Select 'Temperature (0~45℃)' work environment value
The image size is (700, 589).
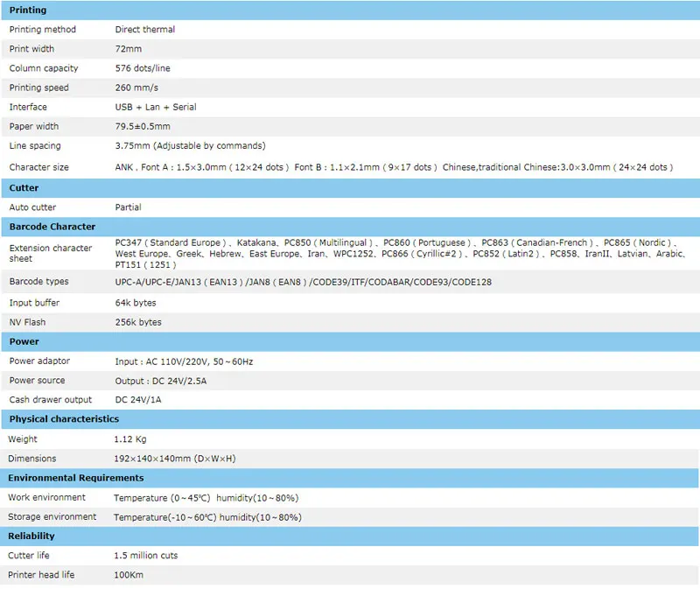(x=162, y=498)
